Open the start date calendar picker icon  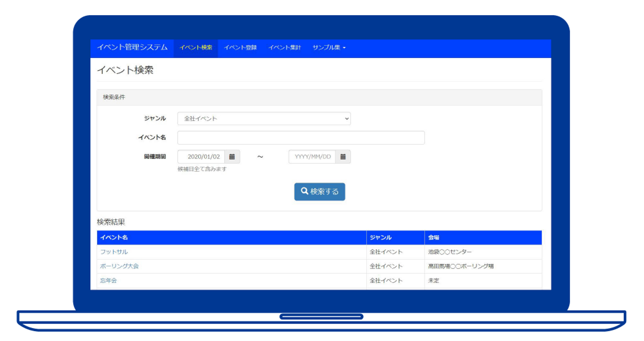pos(232,157)
